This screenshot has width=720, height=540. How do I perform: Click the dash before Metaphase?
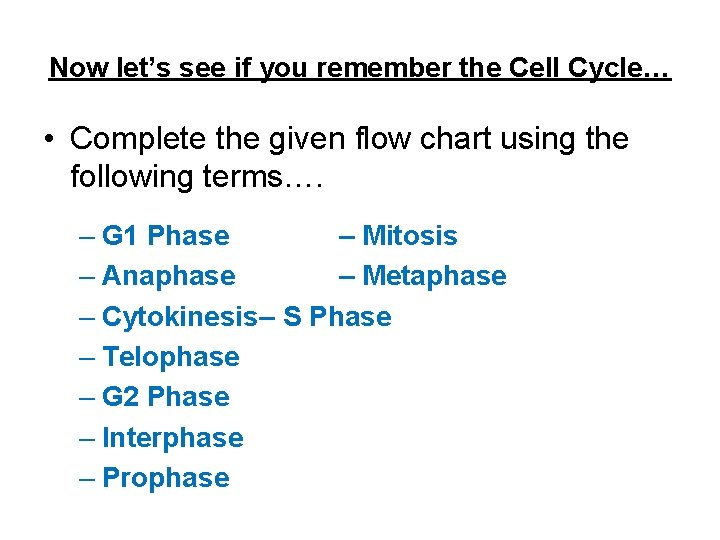[x=347, y=278]
